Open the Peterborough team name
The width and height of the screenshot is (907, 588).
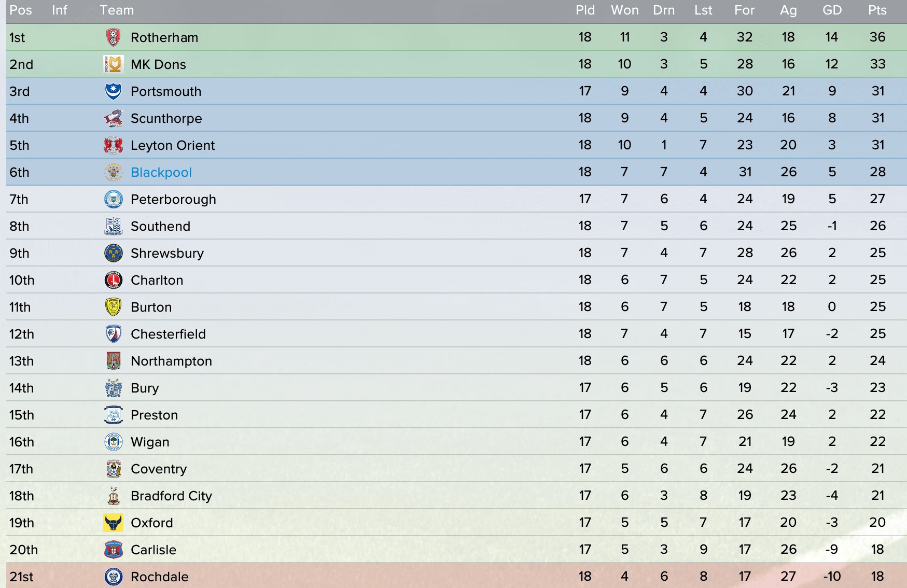tap(173, 200)
